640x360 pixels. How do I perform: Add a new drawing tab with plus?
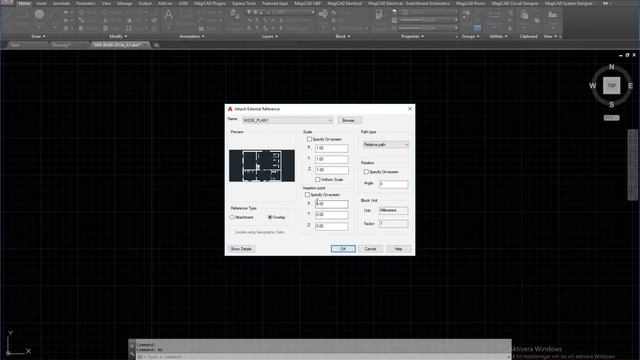tap(156, 45)
